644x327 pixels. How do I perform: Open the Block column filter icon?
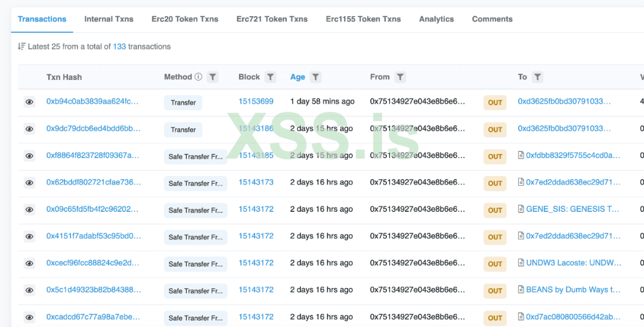coord(270,77)
